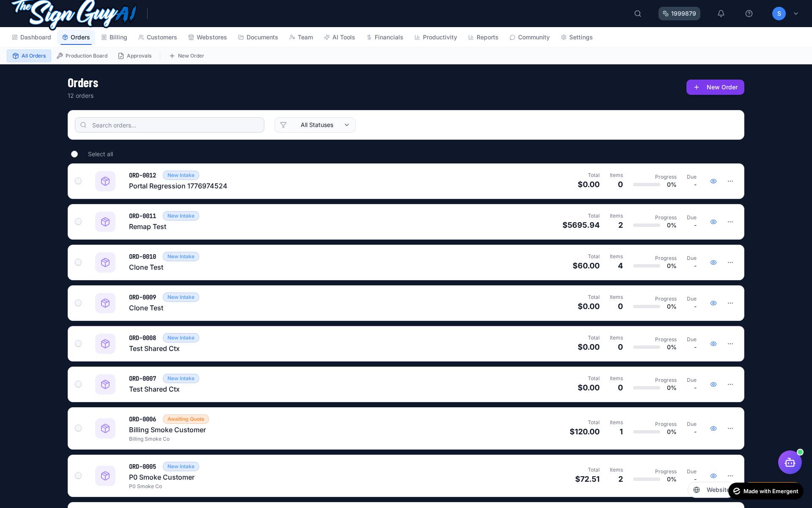Open the help question mark icon
The width and height of the screenshot is (812, 508).
pos(749,14)
